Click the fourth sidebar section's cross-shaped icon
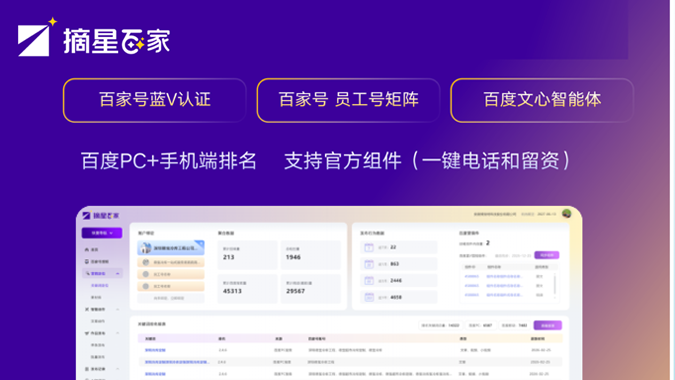This screenshot has width=675, height=380. [x=87, y=309]
